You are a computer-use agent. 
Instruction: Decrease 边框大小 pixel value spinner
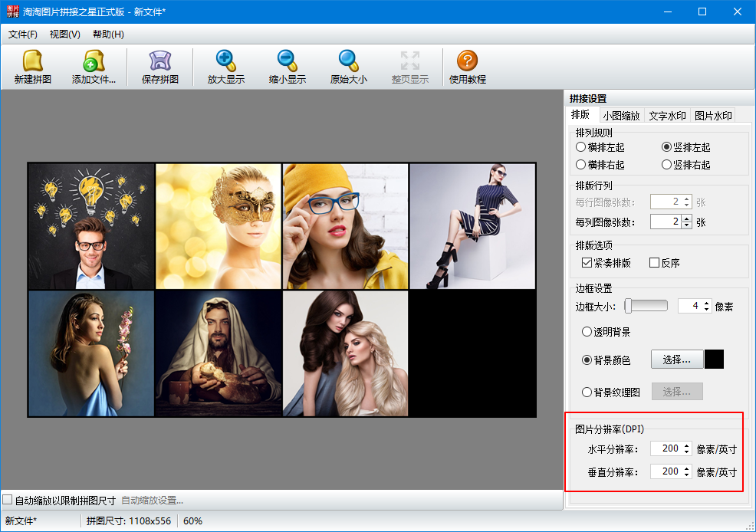(x=707, y=310)
